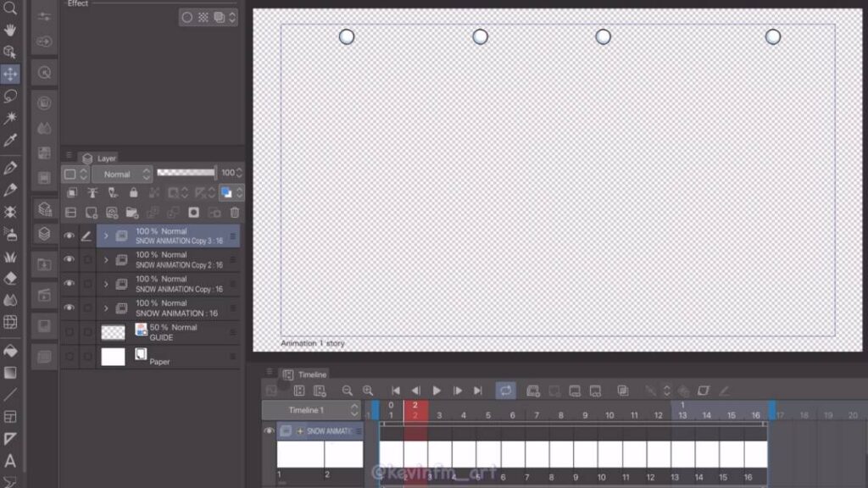Click the Enable onion skin icon

point(623,391)
